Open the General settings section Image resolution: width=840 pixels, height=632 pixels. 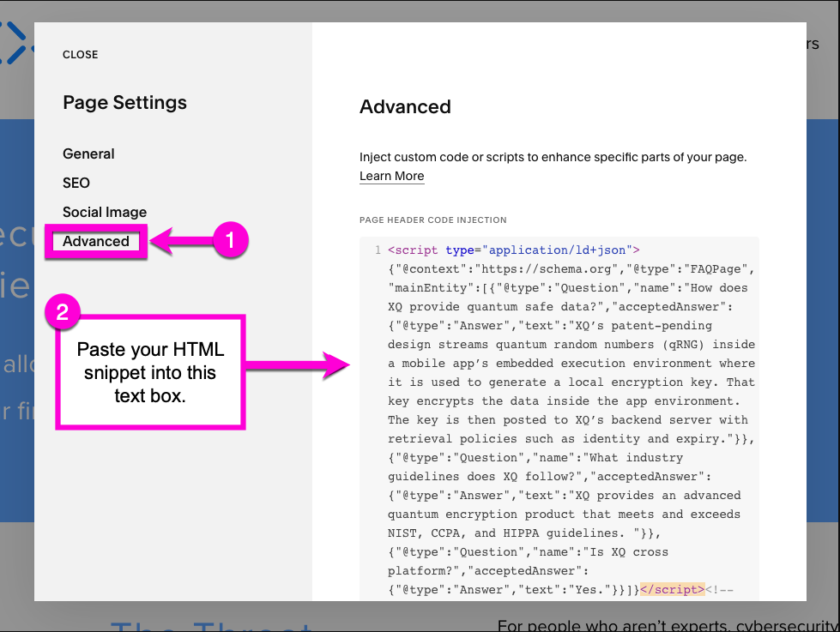88,154
